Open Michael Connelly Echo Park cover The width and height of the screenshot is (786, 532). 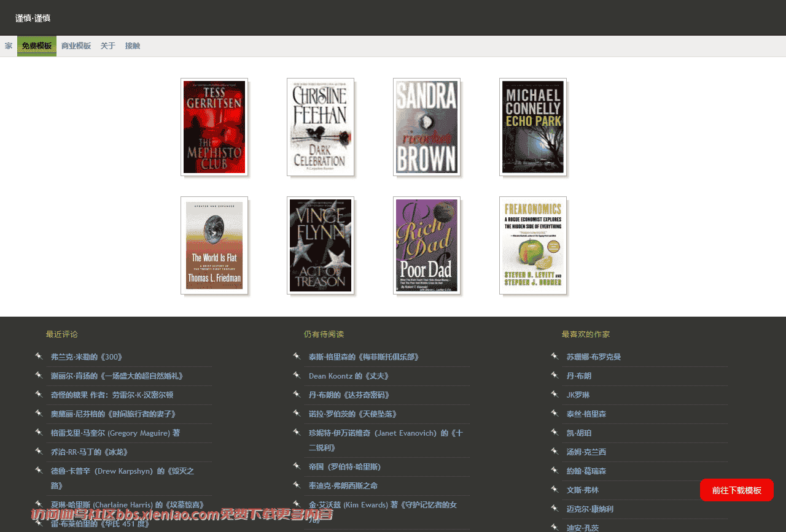tap(533, 127)
